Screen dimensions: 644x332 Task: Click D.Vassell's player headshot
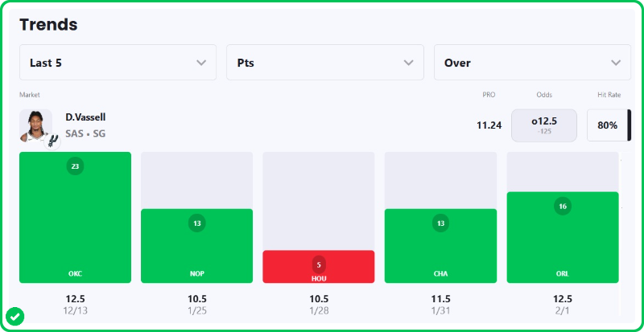[35, 125]
